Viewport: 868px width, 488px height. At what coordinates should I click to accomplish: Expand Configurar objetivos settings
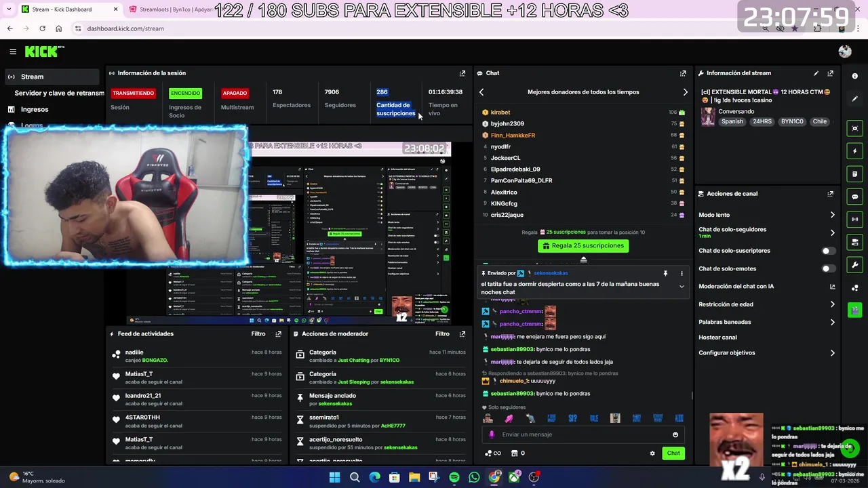832,353
